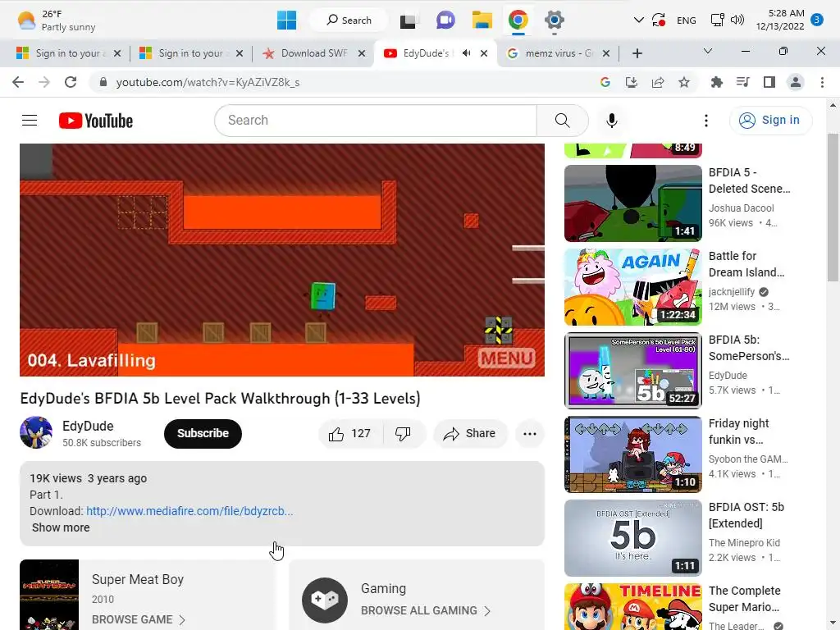Image resolution: width=840 pixels, height=630 pixels.
Task: Open Complete Super Mario Timeline thumbnail
Action: (x=632, y=606)
